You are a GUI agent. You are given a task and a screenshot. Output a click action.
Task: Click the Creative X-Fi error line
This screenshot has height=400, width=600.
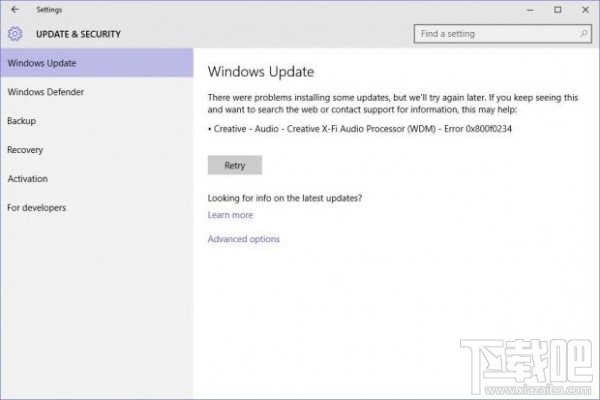click(x=360, y=129)
